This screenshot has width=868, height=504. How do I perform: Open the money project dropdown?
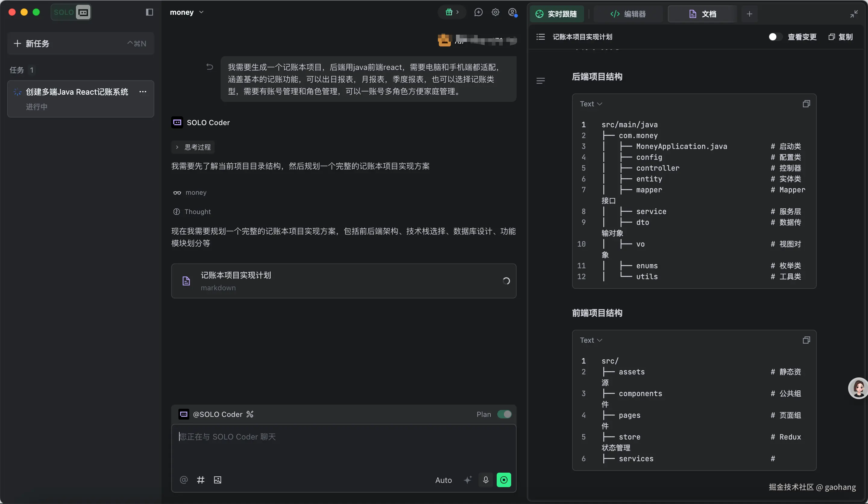[187, 12]
